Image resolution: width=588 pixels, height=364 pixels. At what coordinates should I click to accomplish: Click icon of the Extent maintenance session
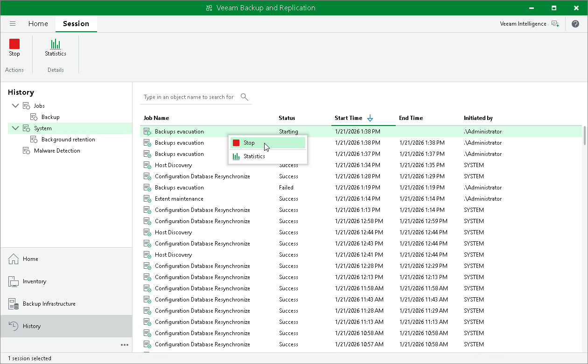(147, 199)
